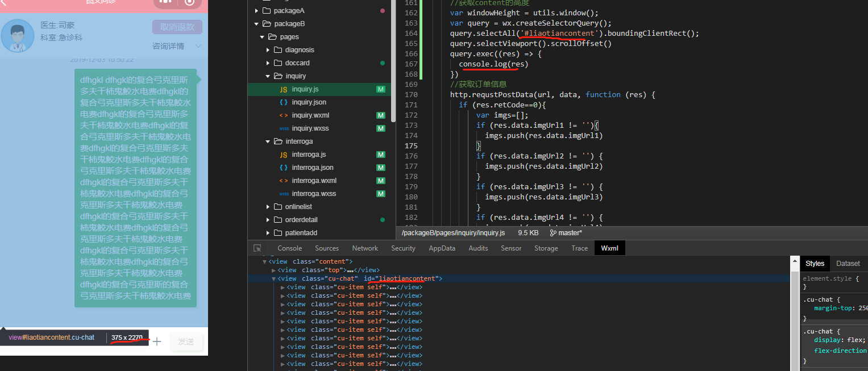This screenshot has height=371, width=868.
Task: Switch to the Console tab
Action: (289, 248)
